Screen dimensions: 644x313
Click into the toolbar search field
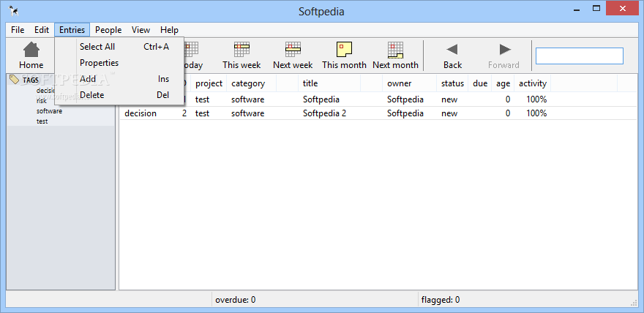[580, 56]
